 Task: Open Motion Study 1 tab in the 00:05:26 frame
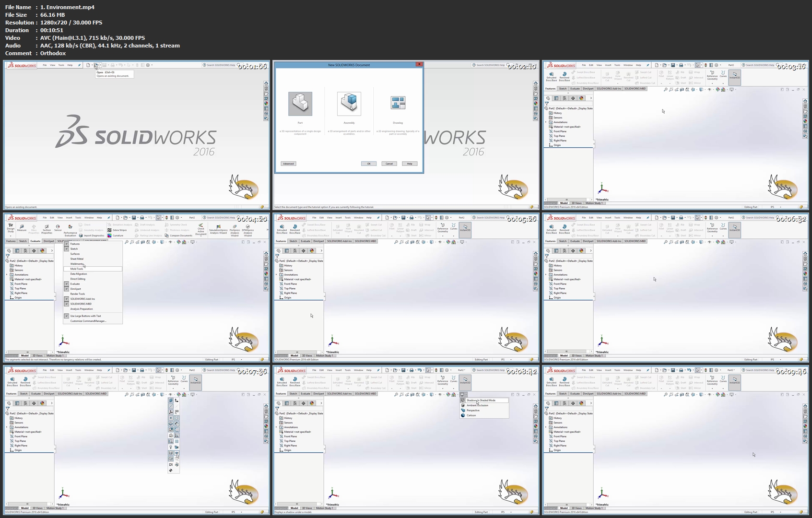pyautogui.click(x=324, y=355)
